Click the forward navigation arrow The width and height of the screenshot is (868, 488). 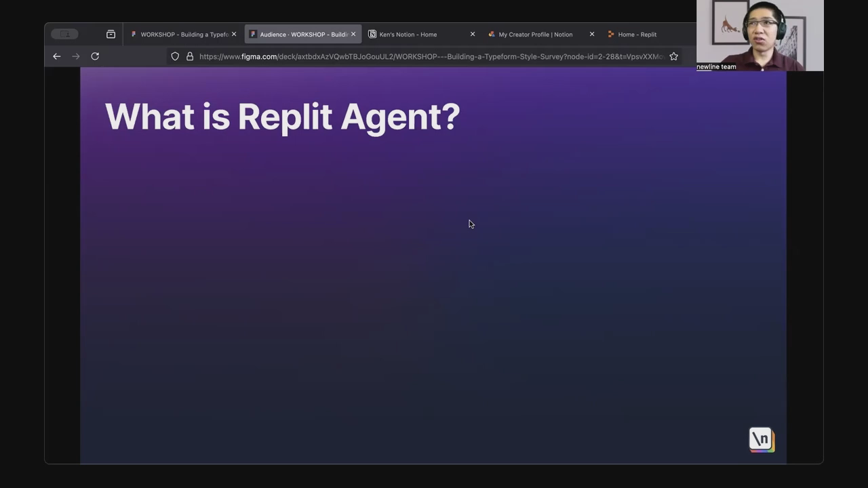point(76,56)
